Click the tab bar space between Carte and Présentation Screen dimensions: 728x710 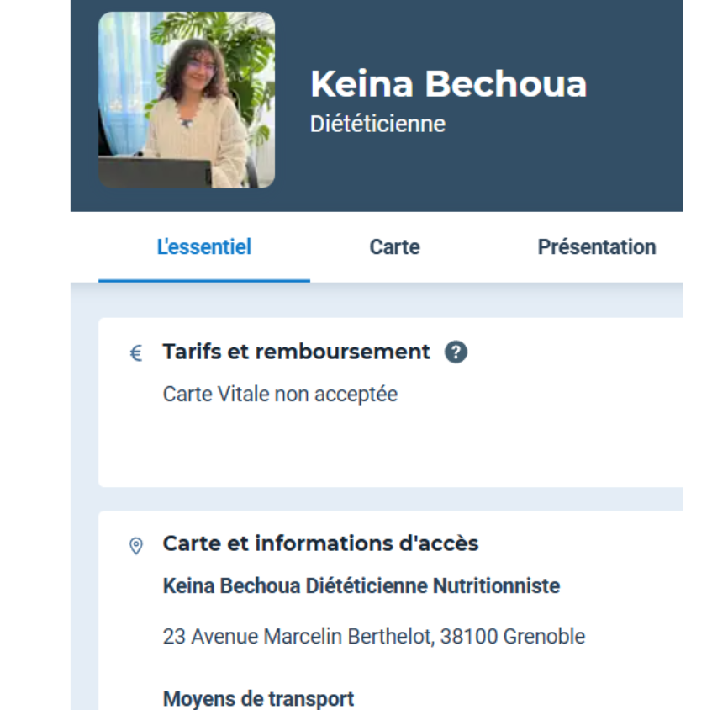(x=479, y=247)
